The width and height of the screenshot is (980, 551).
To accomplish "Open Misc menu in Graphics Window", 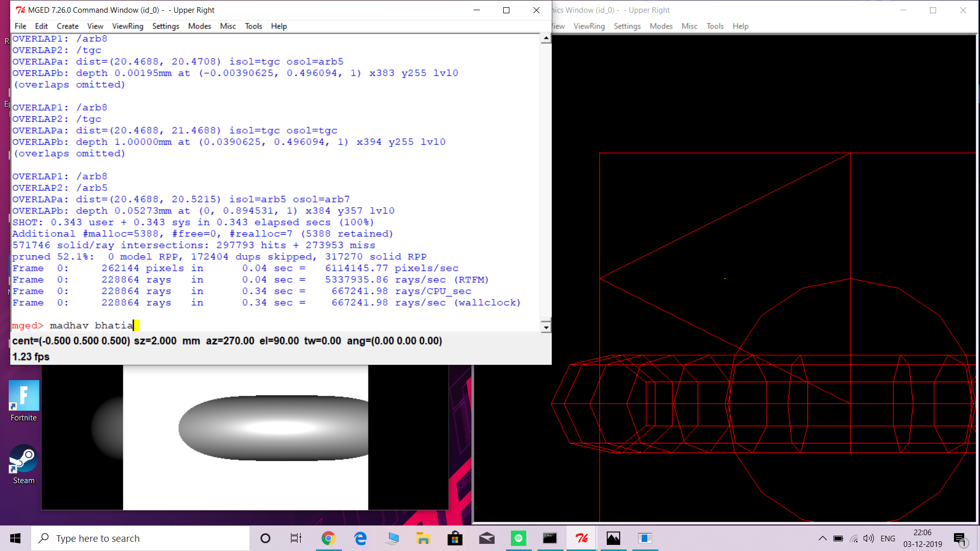I will coord(690,26).
